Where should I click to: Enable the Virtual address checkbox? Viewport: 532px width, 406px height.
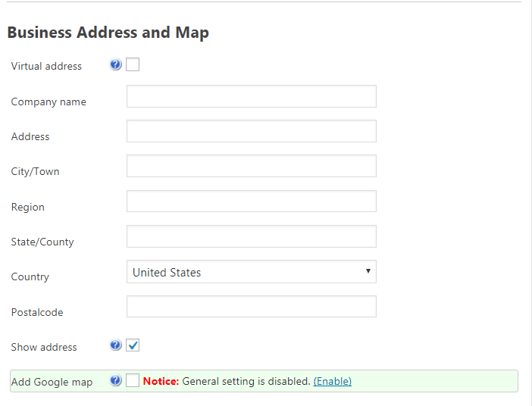[x=133, y=65]
